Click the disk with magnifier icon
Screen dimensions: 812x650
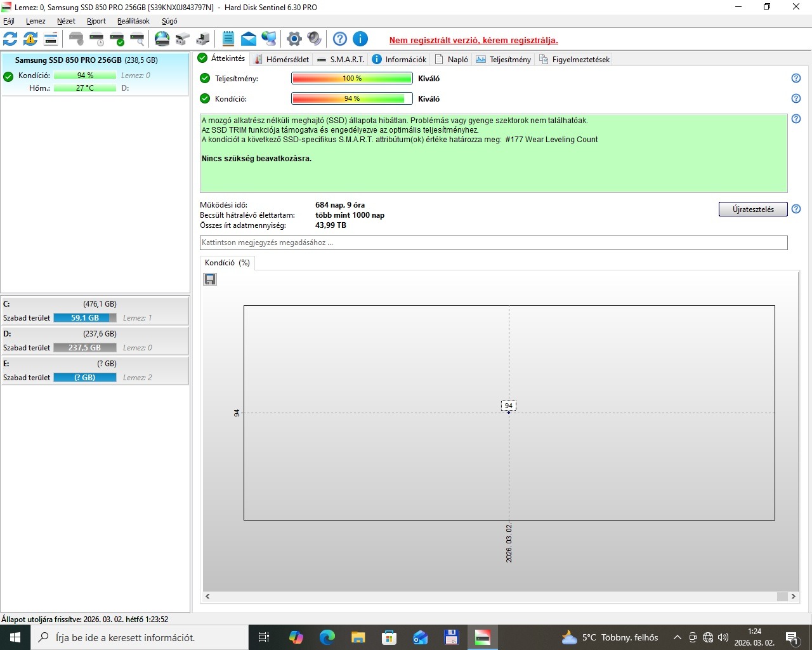pyautogui.click(x=137, y=39)
